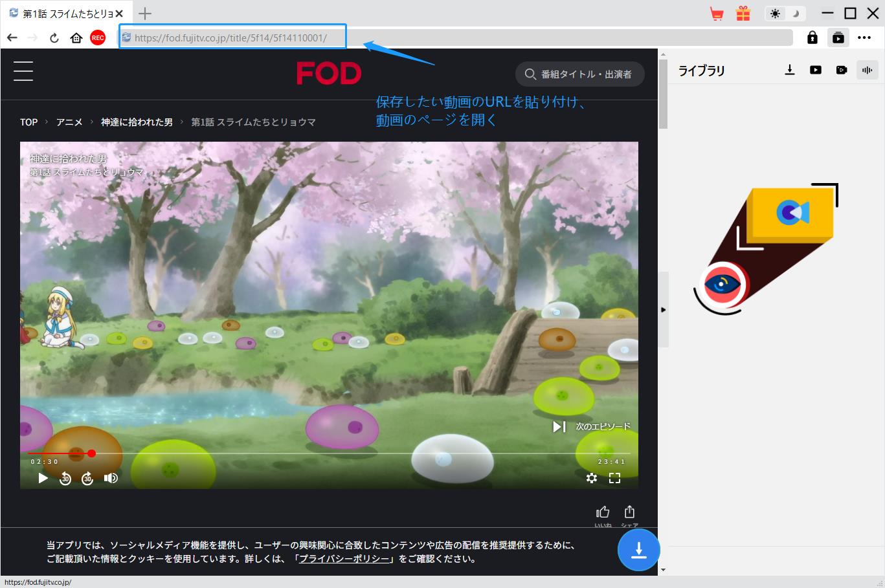Open the gift box icon
Image resolution: width=885 pixels, height=588 pixels.
pyautogui.click(x=743, y=13)
